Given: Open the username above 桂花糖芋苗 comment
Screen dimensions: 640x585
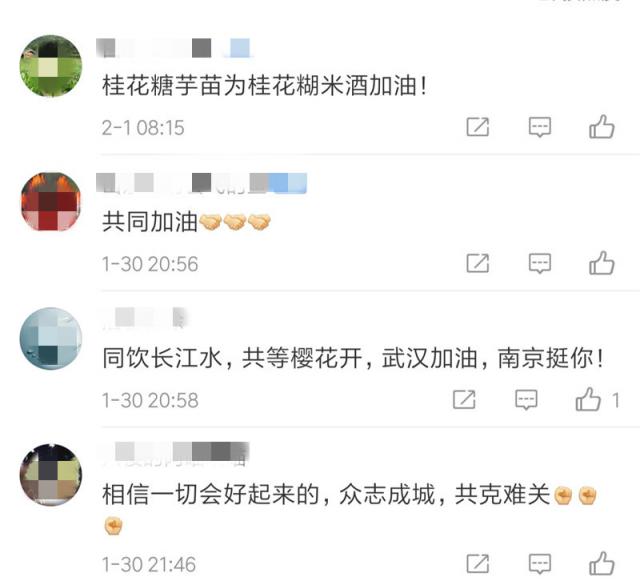Looking at the screenshot, I should (x=173, y=48).
